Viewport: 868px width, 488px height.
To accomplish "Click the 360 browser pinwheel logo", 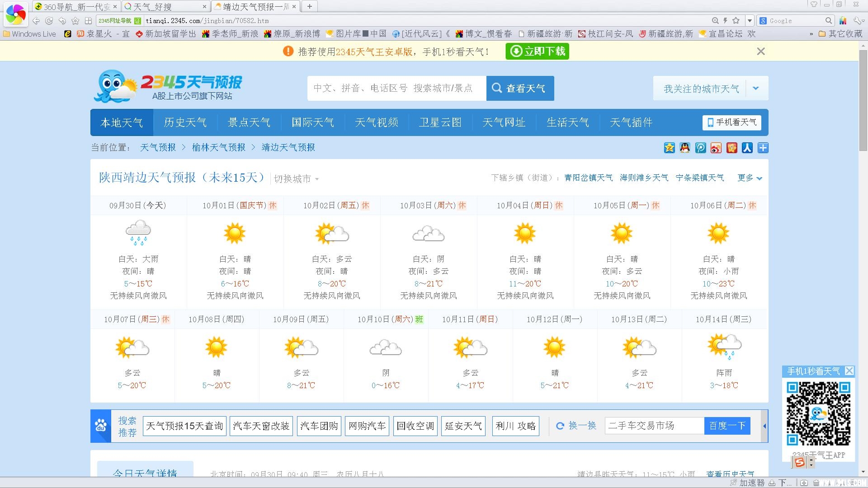I will click(x=16, y=15).
